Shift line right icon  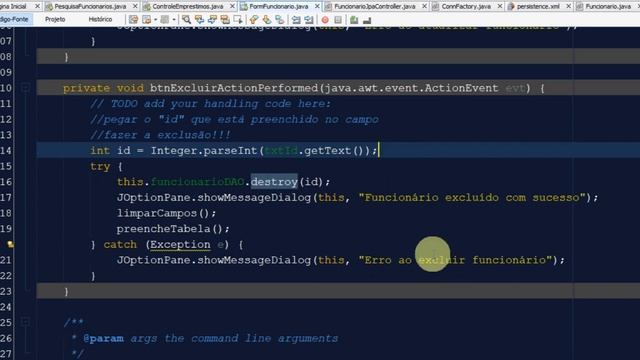(x=309, y=19)
